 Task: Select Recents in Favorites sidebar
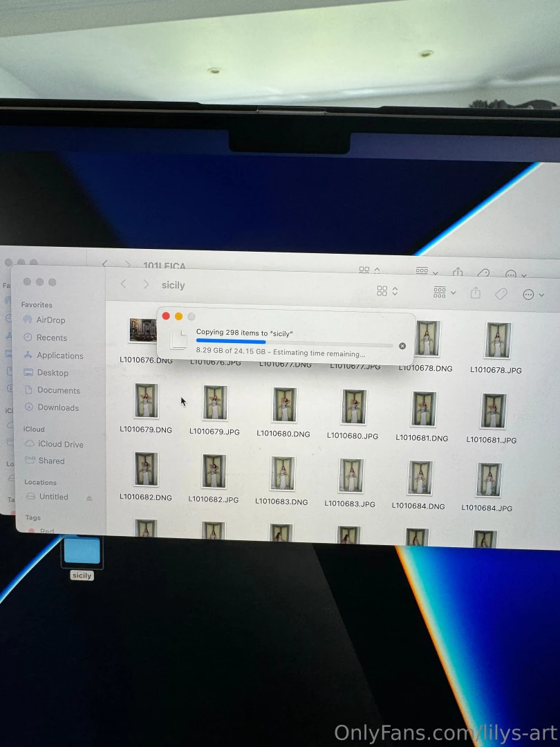[x=52, y=338]
